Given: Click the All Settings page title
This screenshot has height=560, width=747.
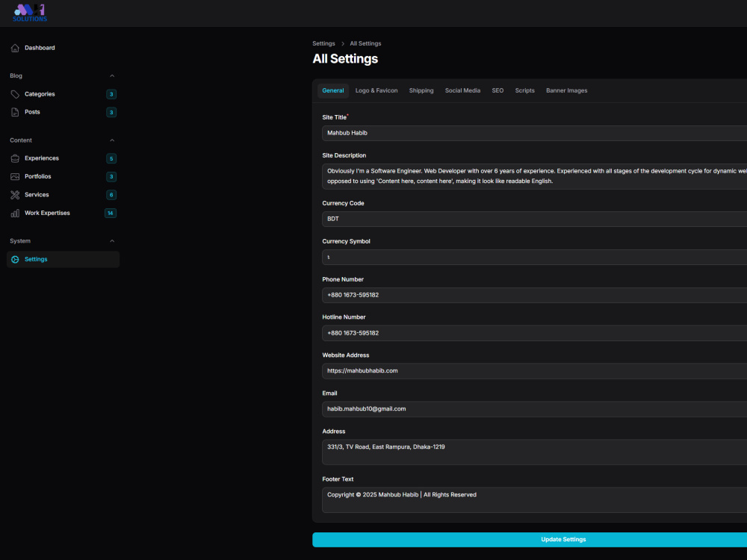Looking at the screenshot, I should tap(345, 58).
